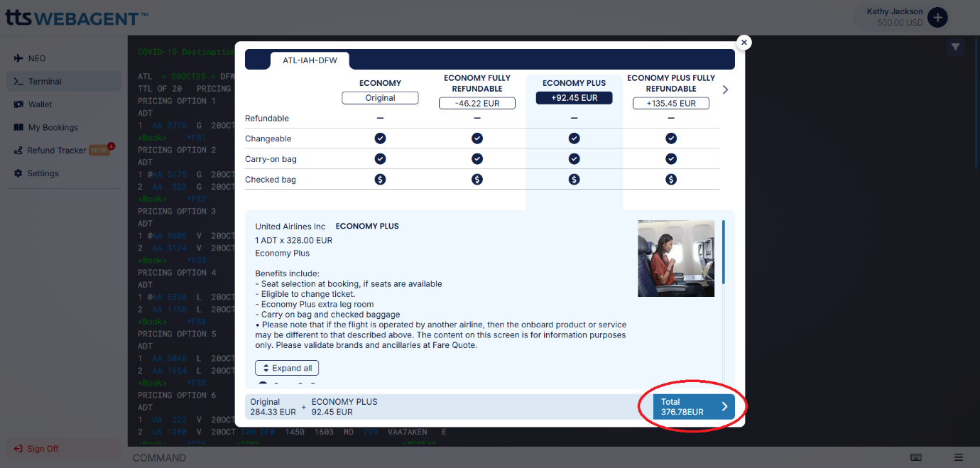Screen dimensions: 980x468
Task: Open Refund Tracker page
Action: point(64,151)
